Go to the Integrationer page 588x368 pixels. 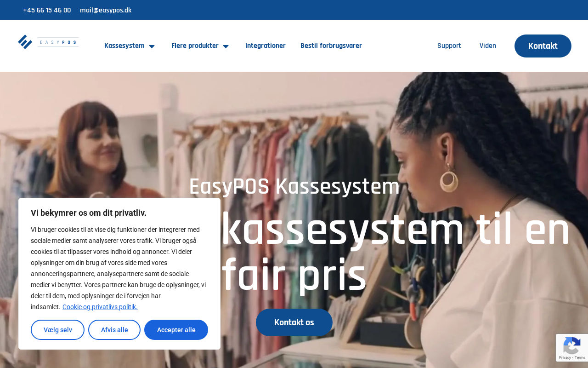[x=266, y=46]
